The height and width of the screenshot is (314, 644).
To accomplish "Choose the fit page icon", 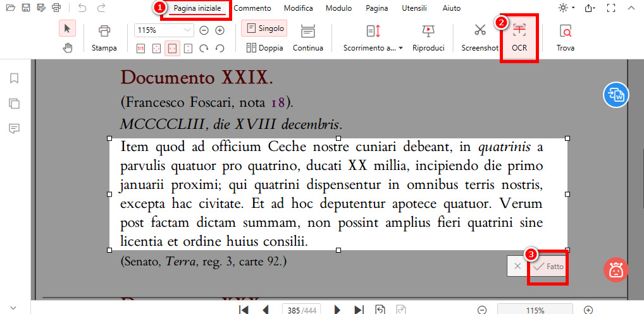I will click(156, 49).
